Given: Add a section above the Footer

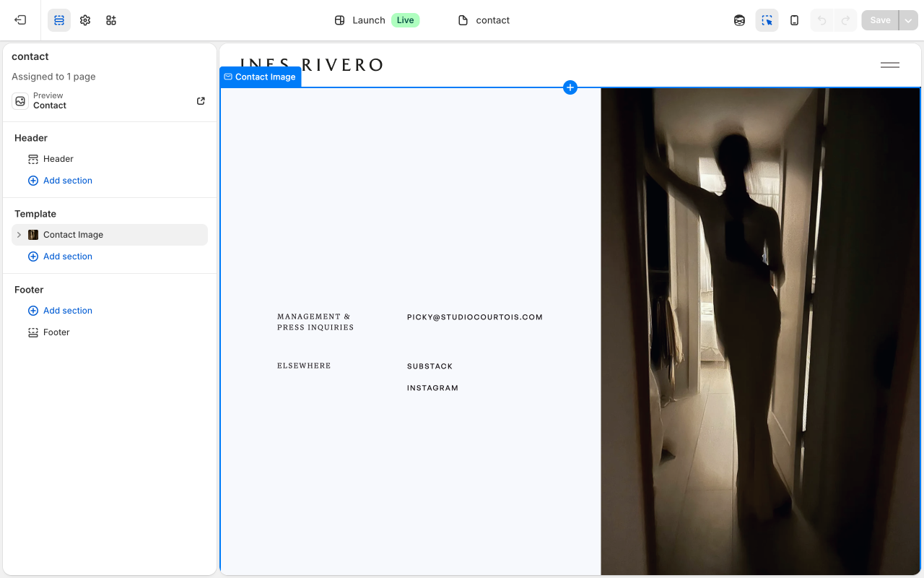Looking at the screenshot, I should pos(61,310).
